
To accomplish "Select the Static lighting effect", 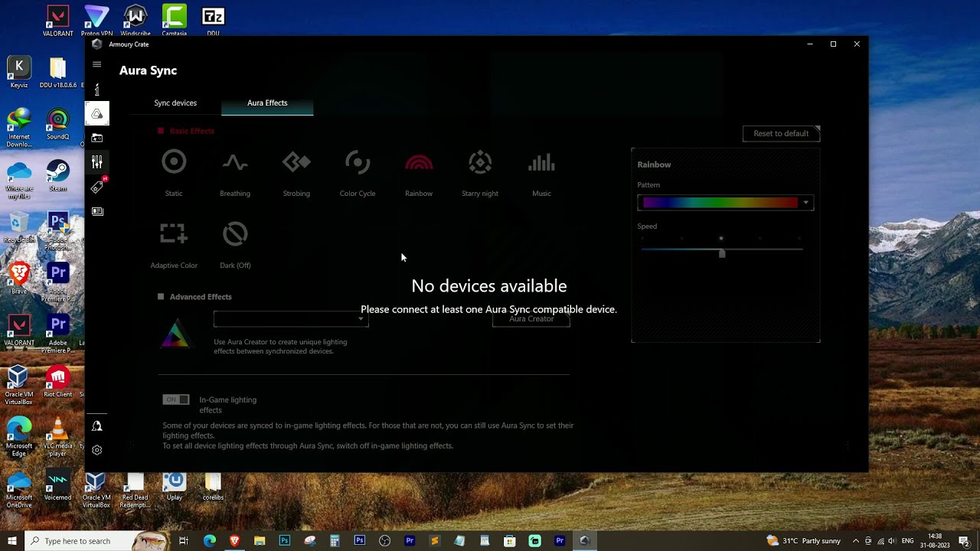I will pyautogui.click(x=174, y=173).
